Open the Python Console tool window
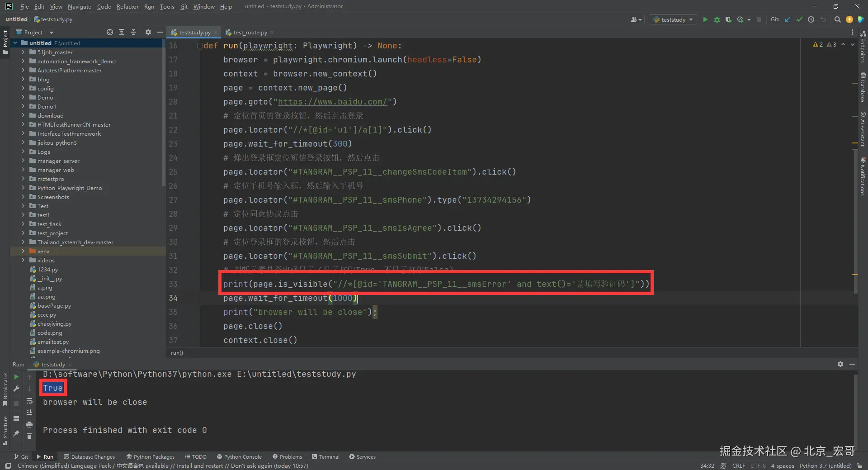Image resolution: width=868 pixels, height=470 pixels. (239, 457)
